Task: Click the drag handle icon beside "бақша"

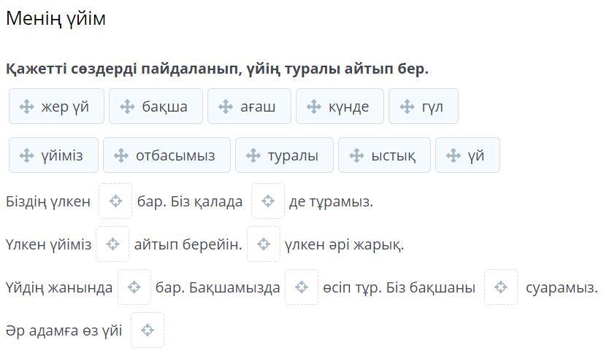Action: click(x=127, y=107)
